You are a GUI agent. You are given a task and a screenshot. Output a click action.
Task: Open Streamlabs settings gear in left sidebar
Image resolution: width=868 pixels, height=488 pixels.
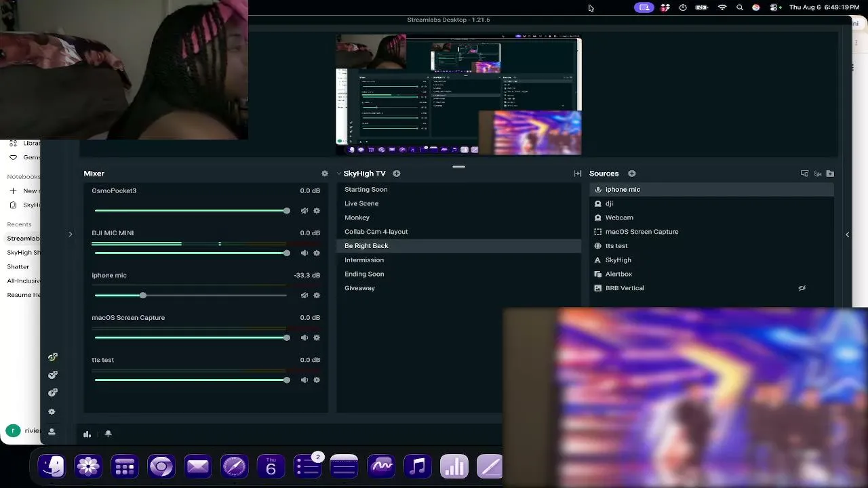tap(52, 411)
